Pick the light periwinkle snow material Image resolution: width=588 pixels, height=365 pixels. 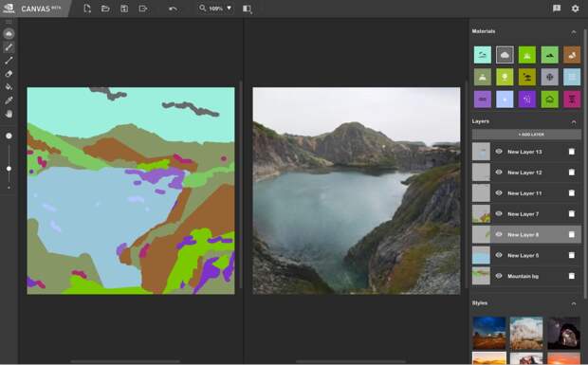click(x=505, y=100)
